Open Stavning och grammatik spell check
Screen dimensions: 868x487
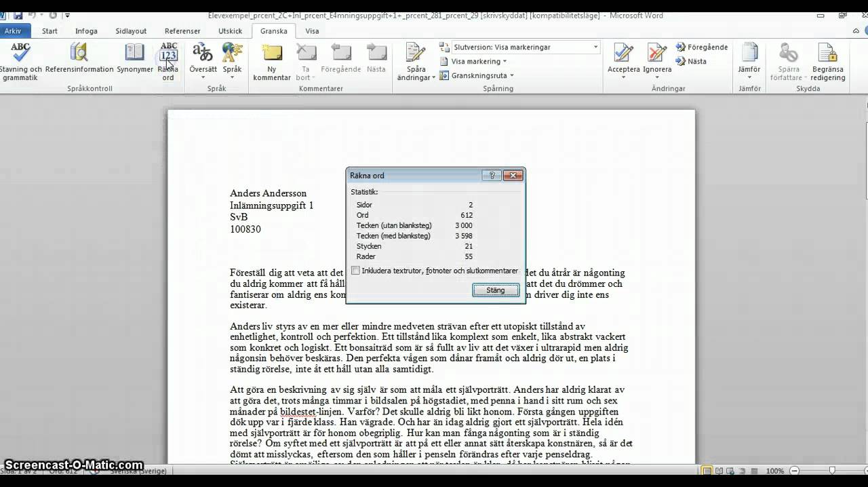[20, 62]
